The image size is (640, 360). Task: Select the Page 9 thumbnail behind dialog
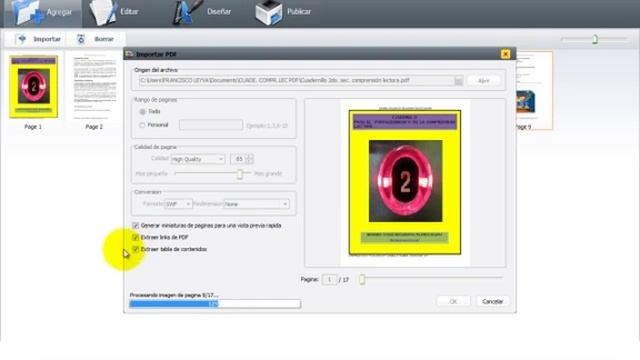[534, 90]
